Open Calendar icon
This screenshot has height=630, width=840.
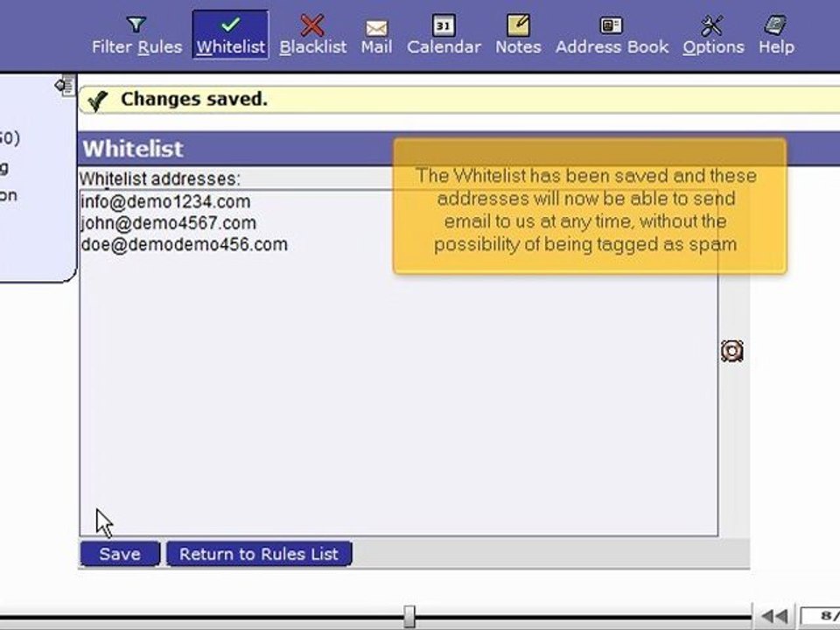click(x=444, y=24)
